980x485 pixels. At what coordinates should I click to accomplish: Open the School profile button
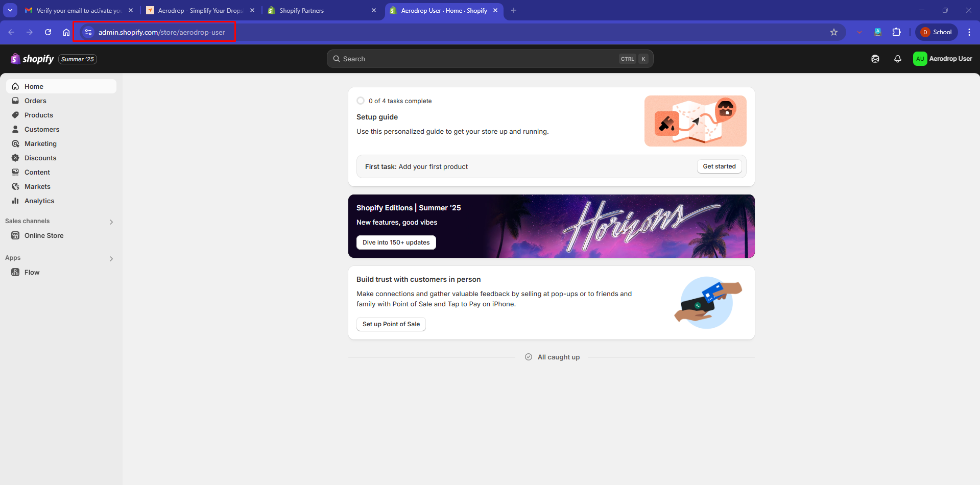(x=937, y=32)
